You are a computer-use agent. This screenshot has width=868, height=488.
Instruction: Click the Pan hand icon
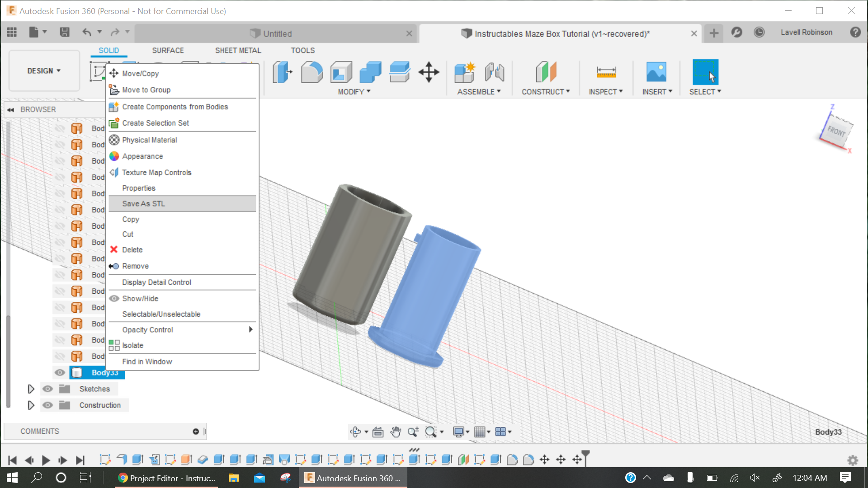(396, 432)
